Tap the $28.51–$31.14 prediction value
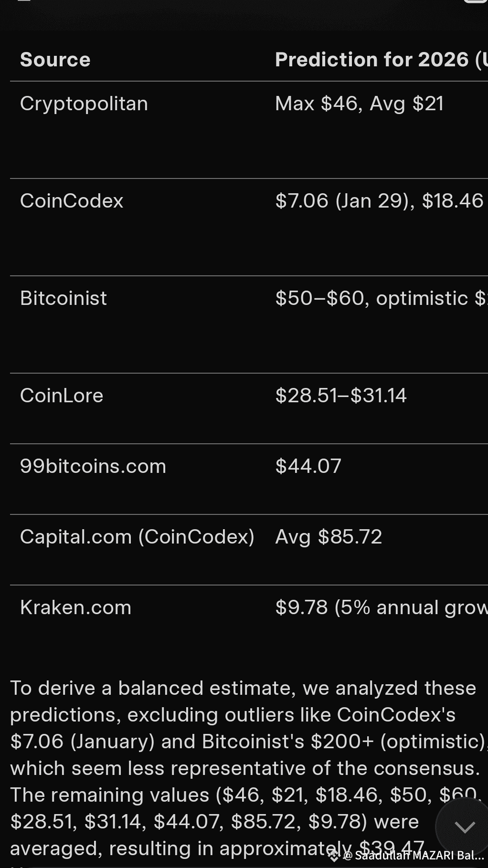The image size is (488, 868). (341, 396)
